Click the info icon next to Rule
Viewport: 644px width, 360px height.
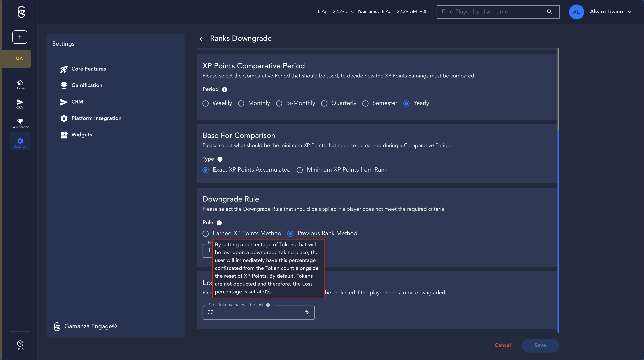[x=219, y=223]
